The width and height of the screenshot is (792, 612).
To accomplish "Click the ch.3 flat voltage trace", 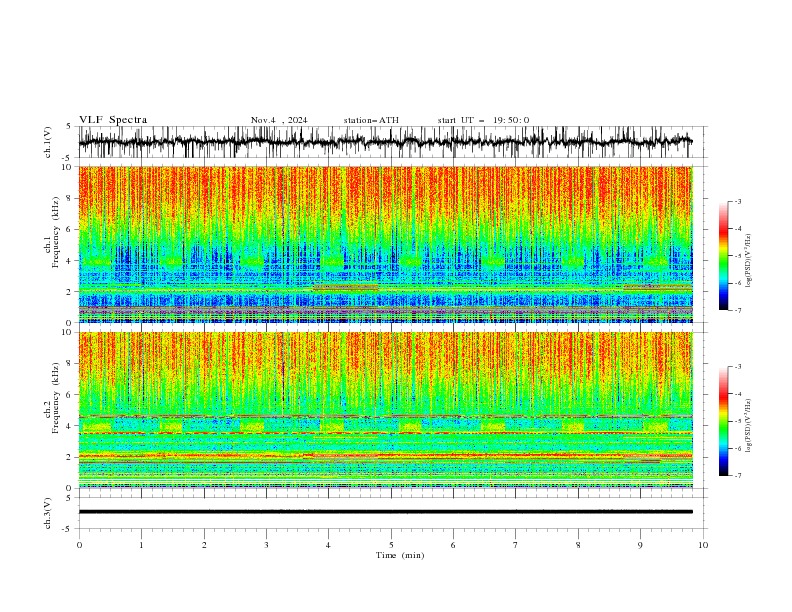I will (385, 512).
